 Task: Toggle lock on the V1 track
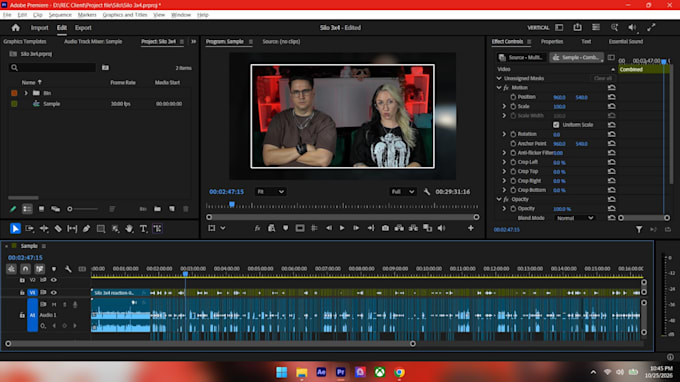pos(22,293)
